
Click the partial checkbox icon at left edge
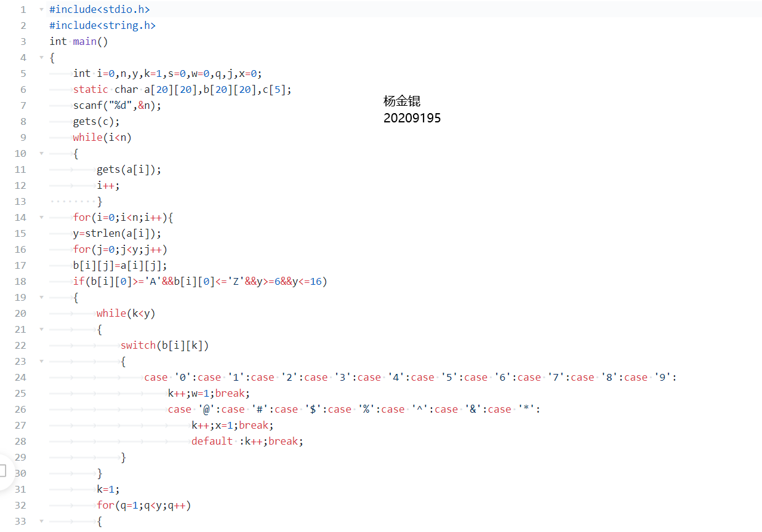click(3, 470)
